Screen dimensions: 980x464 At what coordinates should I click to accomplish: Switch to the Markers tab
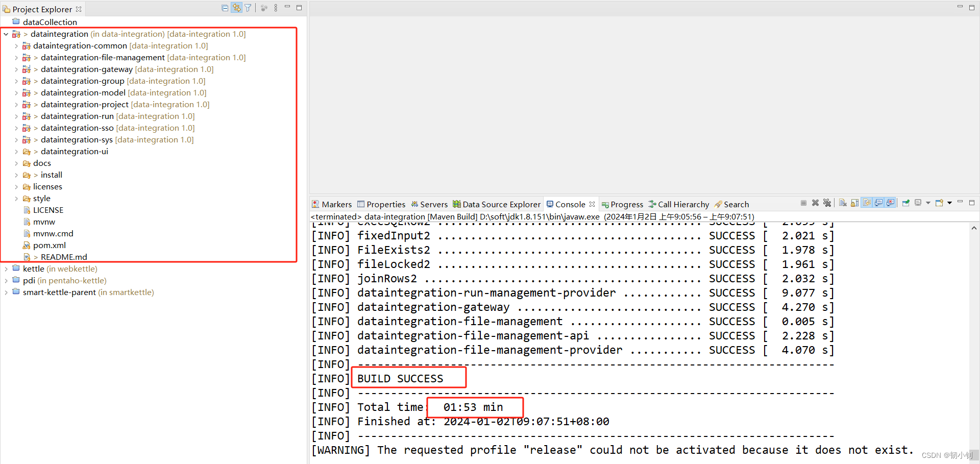click(x=332, y=204)
